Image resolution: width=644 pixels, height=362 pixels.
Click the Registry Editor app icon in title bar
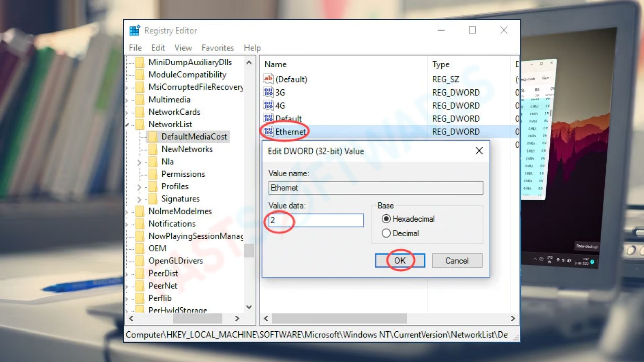[135, 30]
